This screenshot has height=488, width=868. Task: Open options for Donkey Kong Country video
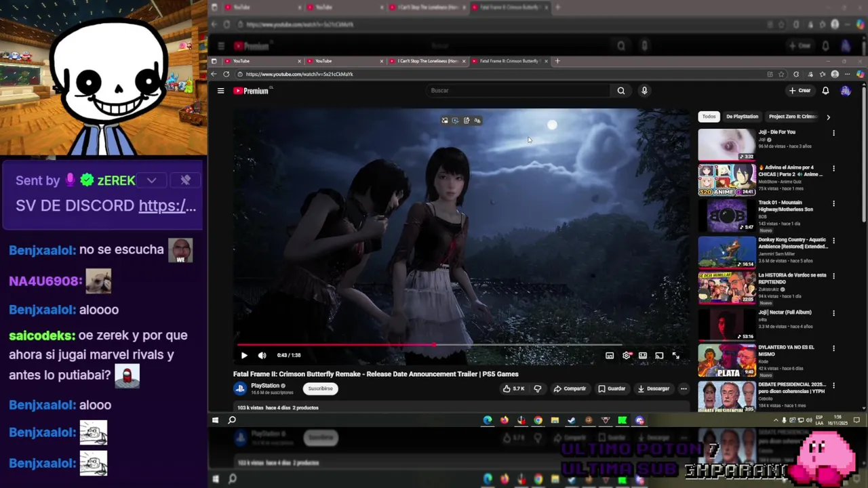coord(833,241)
